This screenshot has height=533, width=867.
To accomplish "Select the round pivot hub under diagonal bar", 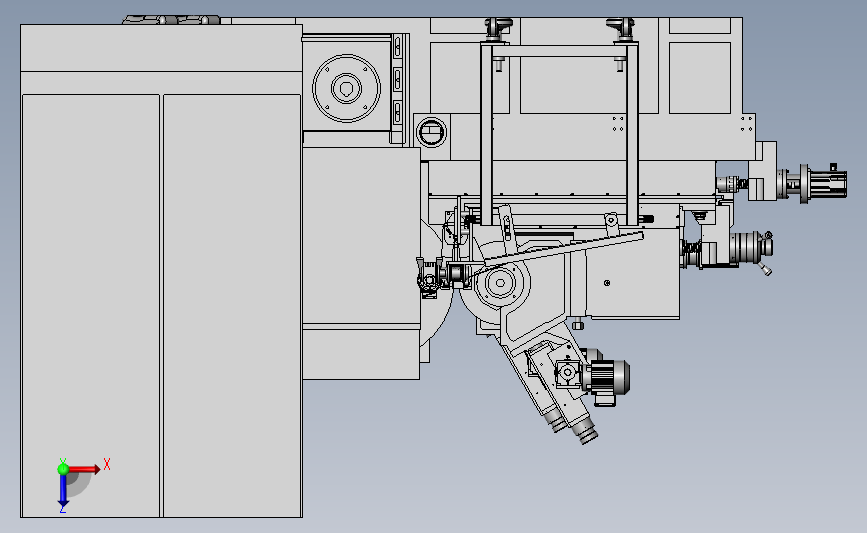I will [500, 283].
